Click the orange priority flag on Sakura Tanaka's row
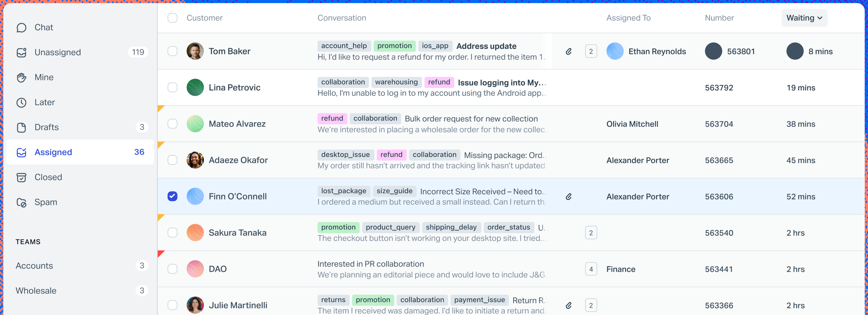The height and width of the screenshot is (315, 868). (x=161, y=217)
